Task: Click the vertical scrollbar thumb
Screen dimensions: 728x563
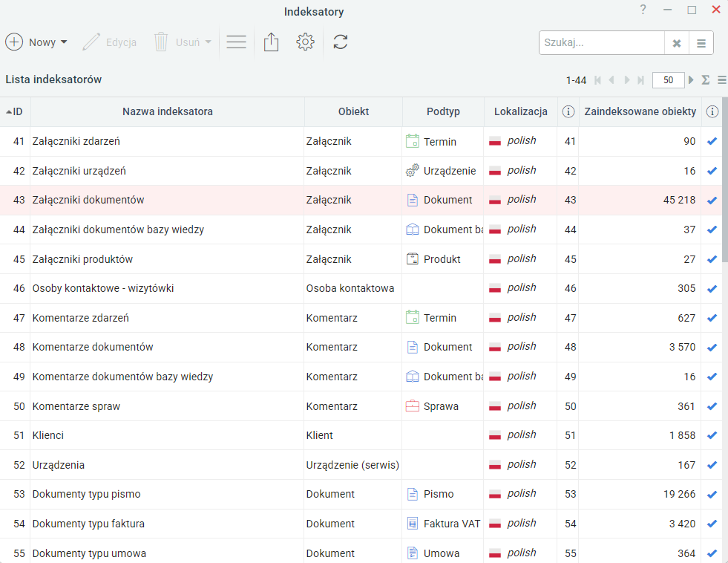Action: click(725, 180)
